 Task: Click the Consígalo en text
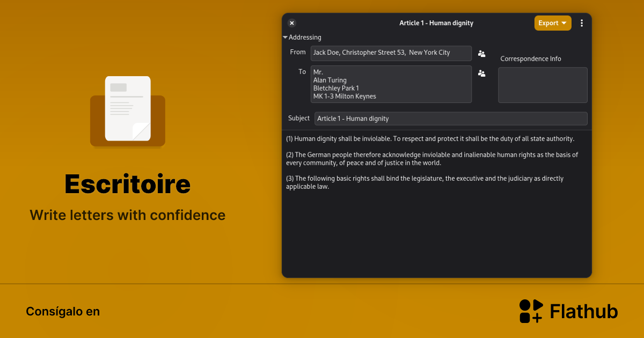tap(63, 311)
